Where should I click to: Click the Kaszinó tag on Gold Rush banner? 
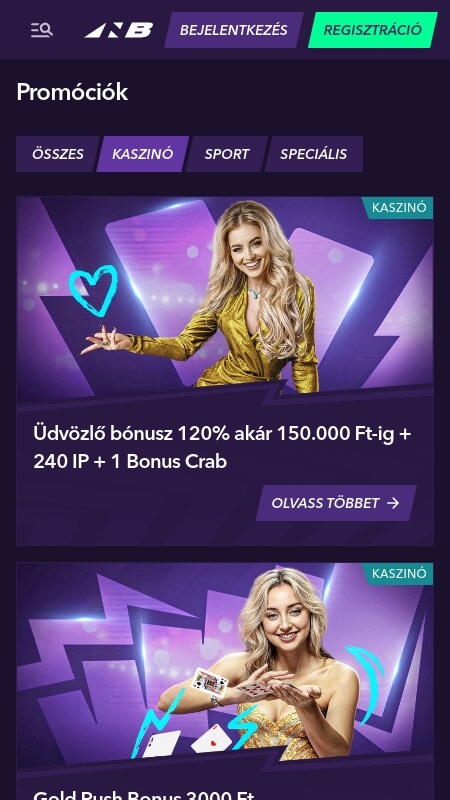[398, 574]
